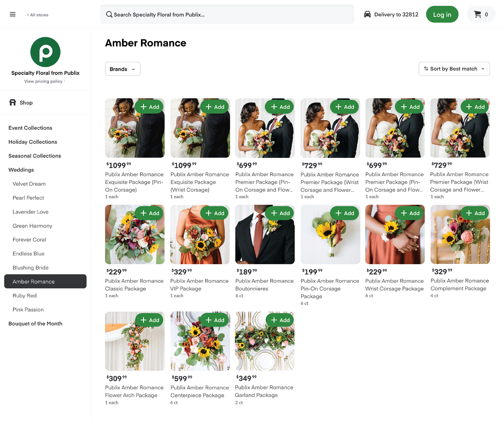This screenshot has width=504, height=429.
Task: Add VIP Package to cart
Action: [215, 213]
